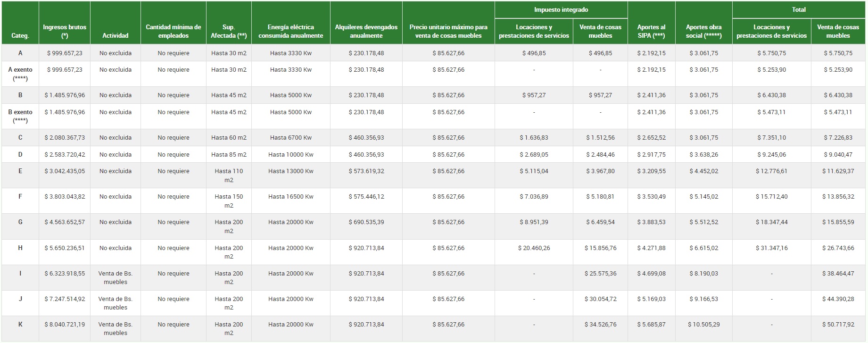Click the "Aportes obra social (*****)" header

pos(703,31)
